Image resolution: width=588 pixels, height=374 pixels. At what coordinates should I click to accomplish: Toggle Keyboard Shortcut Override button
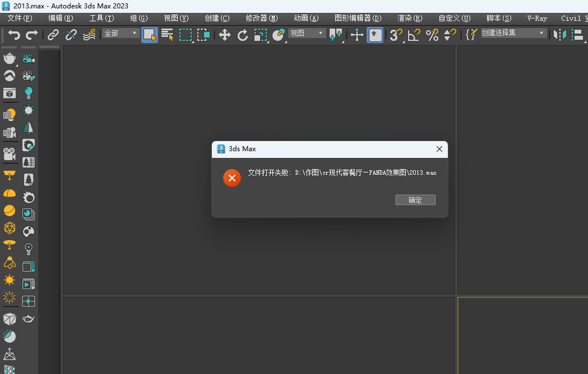(375, 35)
